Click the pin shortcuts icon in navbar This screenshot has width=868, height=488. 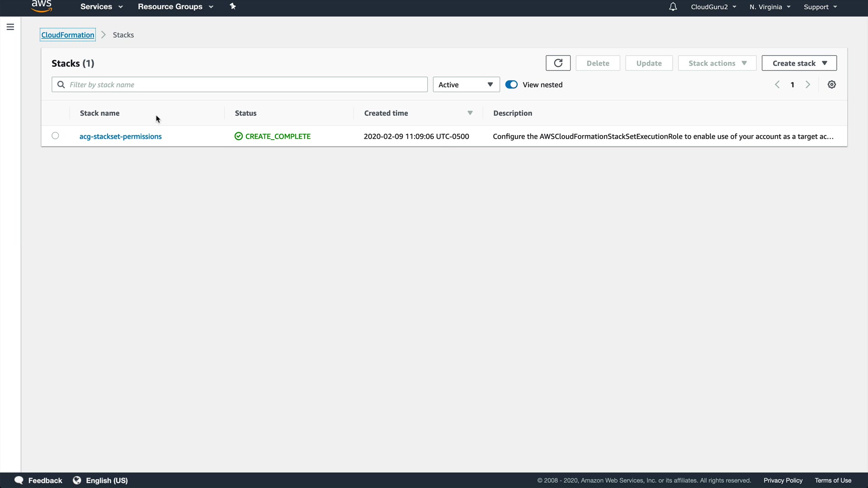pyautogui.click(x=233, y=7)
